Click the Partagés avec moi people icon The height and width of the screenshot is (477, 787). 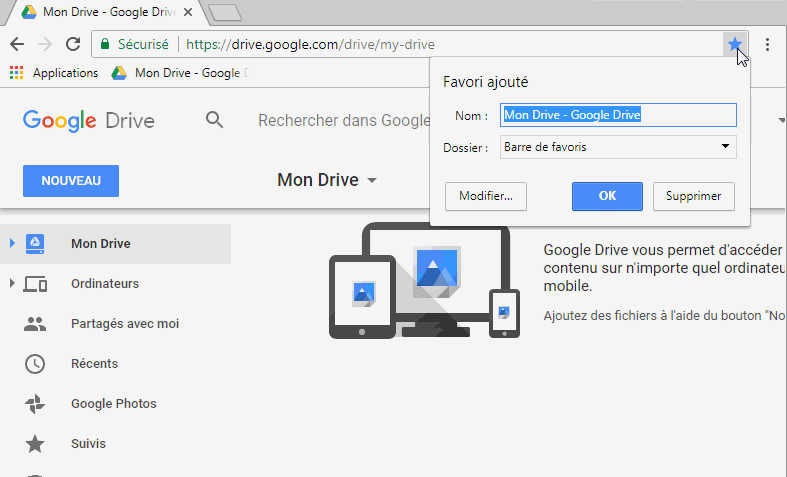pos(35,324)
